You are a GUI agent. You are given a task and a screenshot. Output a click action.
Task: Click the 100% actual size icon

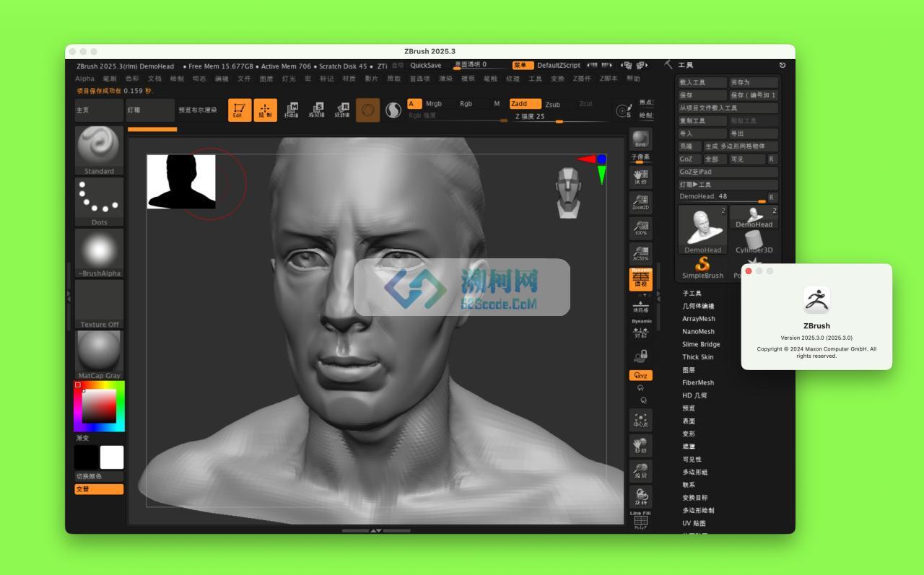[640, 228]
